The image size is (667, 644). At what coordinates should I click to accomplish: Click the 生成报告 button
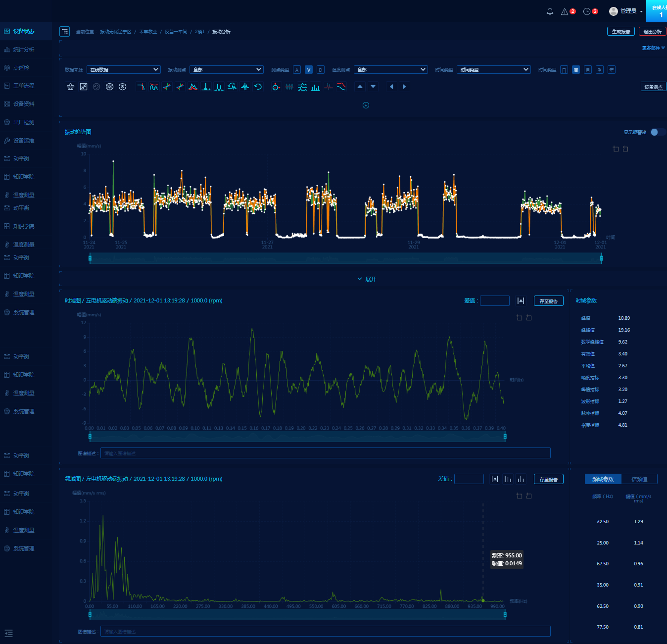tap(620, 31)
